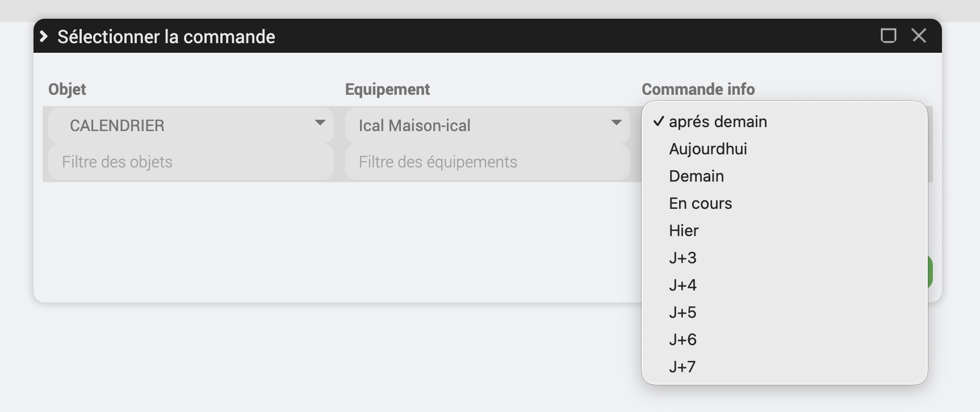Pick J+4 in the list
Viewport: 980px width, 412px height.
(682, 285)
